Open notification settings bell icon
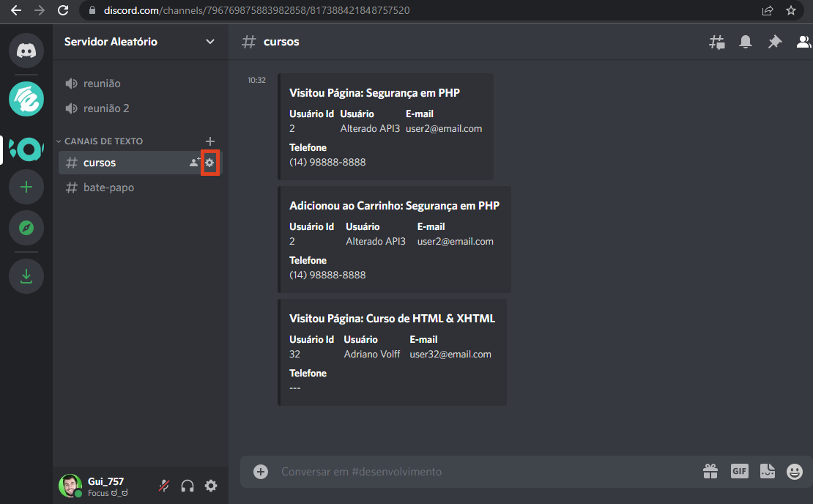813x504 pixels. click(746, 42)
